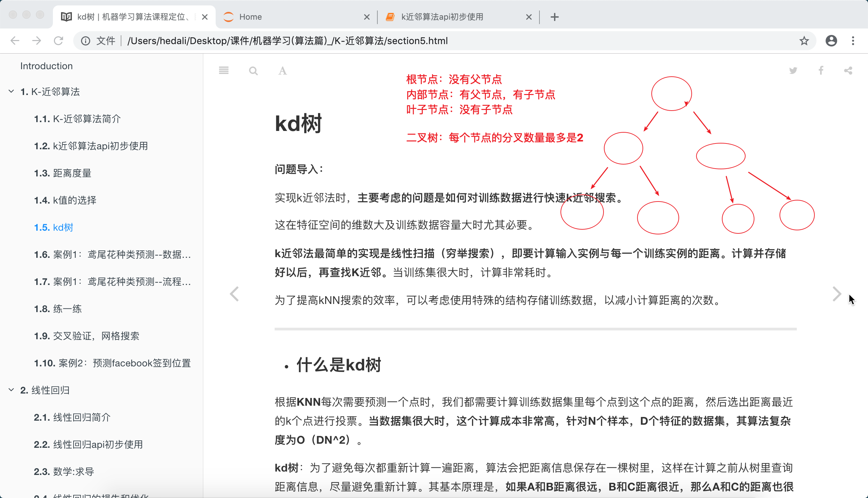Open Chrome's three-dot menu
868x498 pixels.
pyautogui.click(x=853, y=41)
